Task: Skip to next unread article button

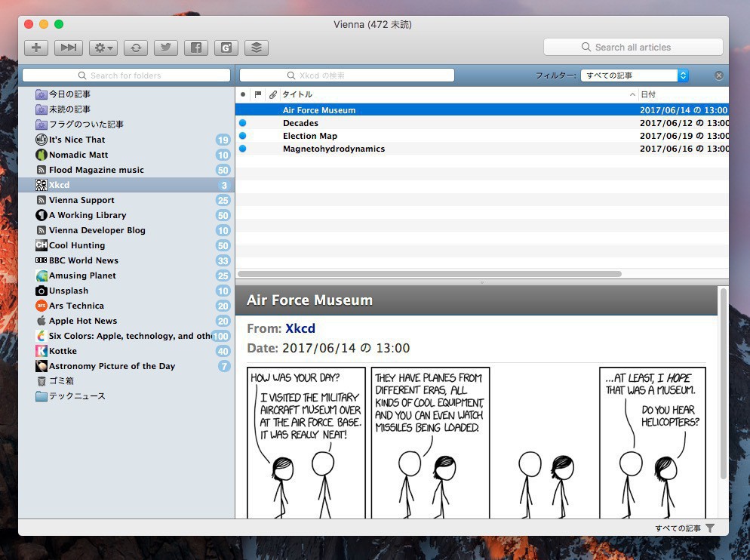Action: pos(69,48)
